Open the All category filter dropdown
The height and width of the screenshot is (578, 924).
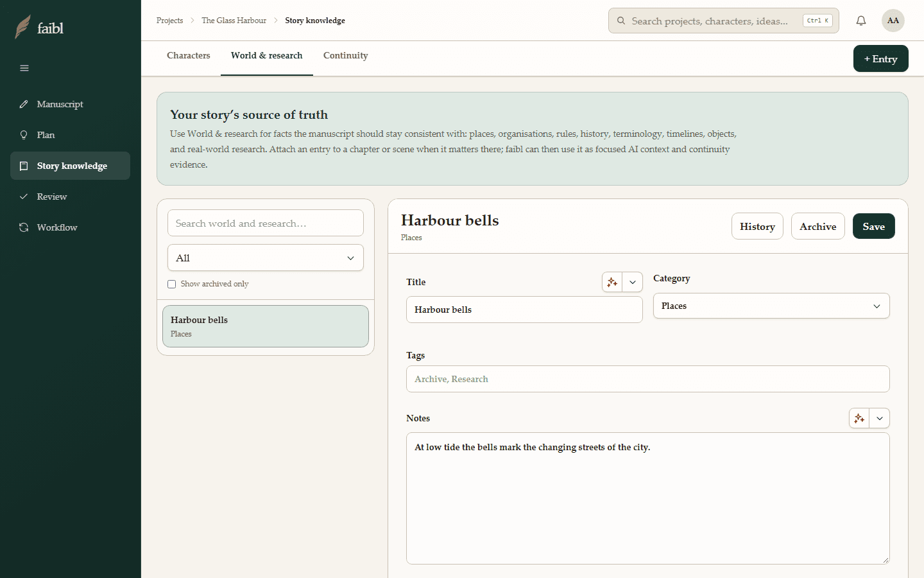pos(266,258)
